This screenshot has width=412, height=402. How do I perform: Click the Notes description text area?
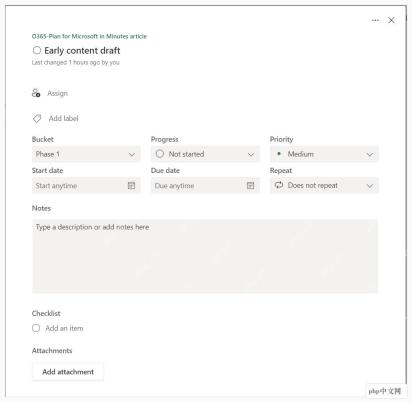pyautogui.click(x=205, y=256)
